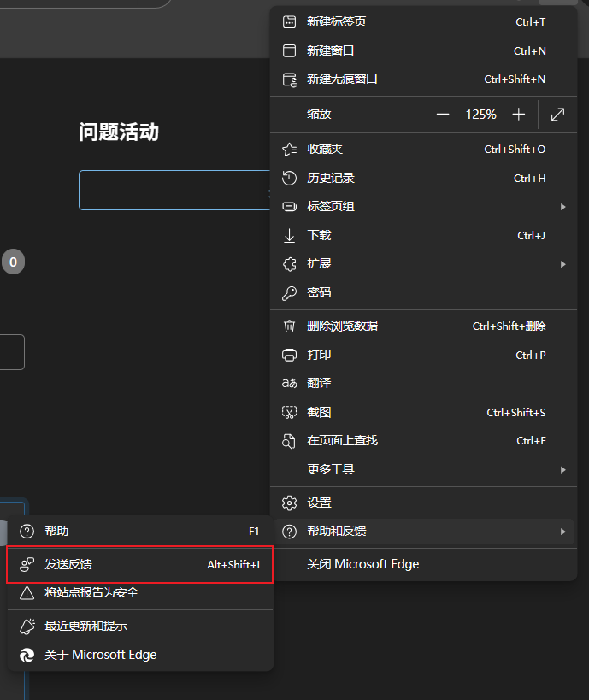
Task: Enter full screen via the zoom row arrow icon
Action: click(x=557, y=115)
